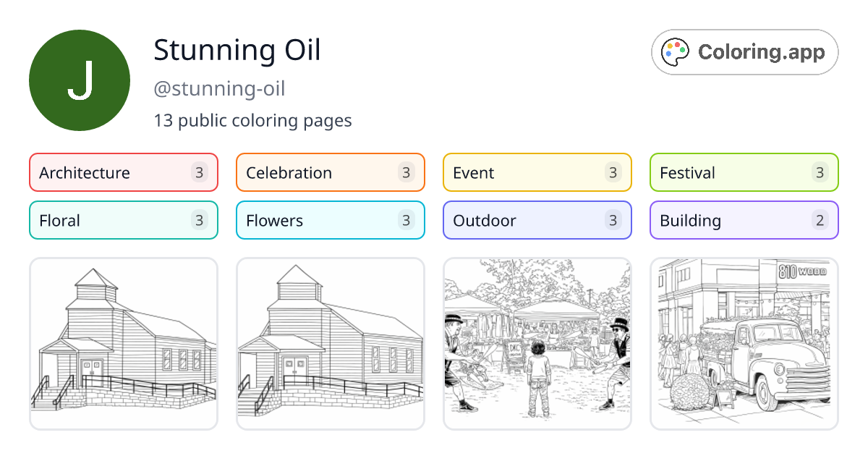The image size is (868, 456).
Task: Click the count badge on Architecture tag
Action: click(200, 172)
